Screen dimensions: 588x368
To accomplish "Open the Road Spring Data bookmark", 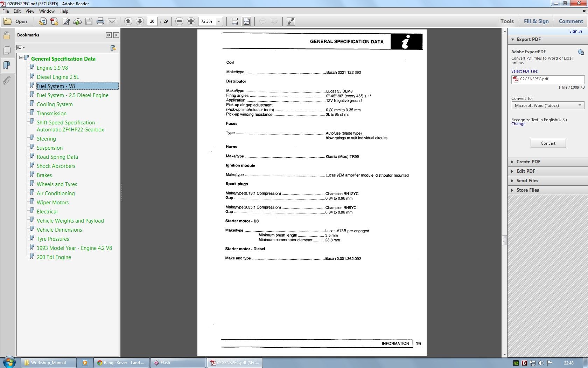I will coord(57,157).
